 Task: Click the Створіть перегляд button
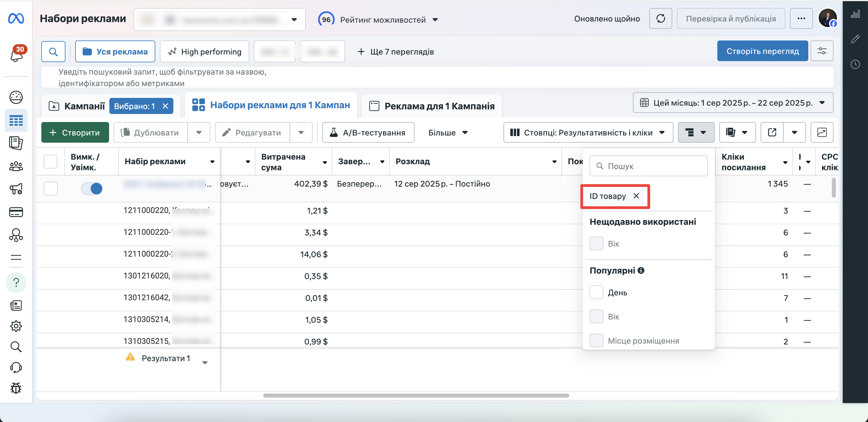point(762,51)
